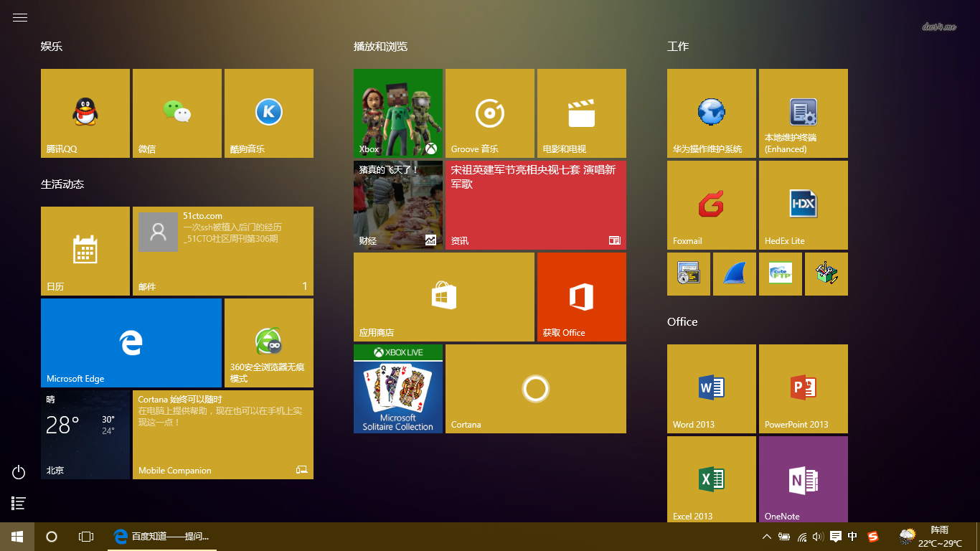Click the 宋祖英建军节 news headline
The height and width of the screenshot is (551, 980).
tap(534, 177)
